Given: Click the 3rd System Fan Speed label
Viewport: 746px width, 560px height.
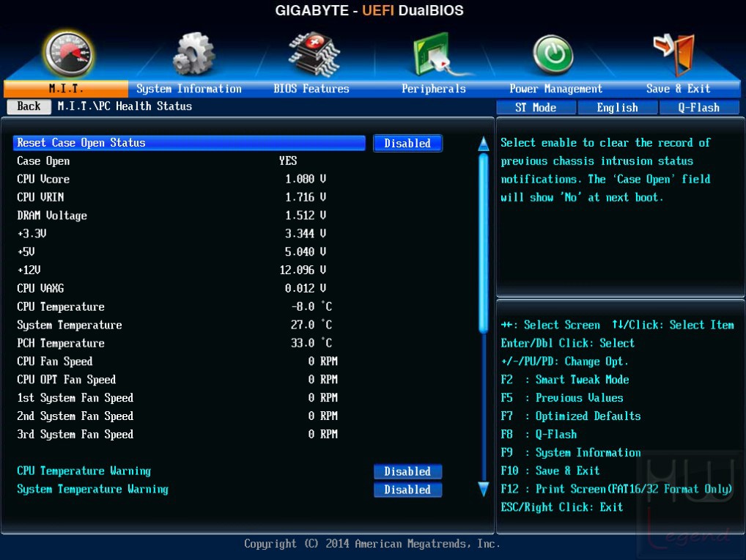Looking at the screenshot, I should coord(75,435).
